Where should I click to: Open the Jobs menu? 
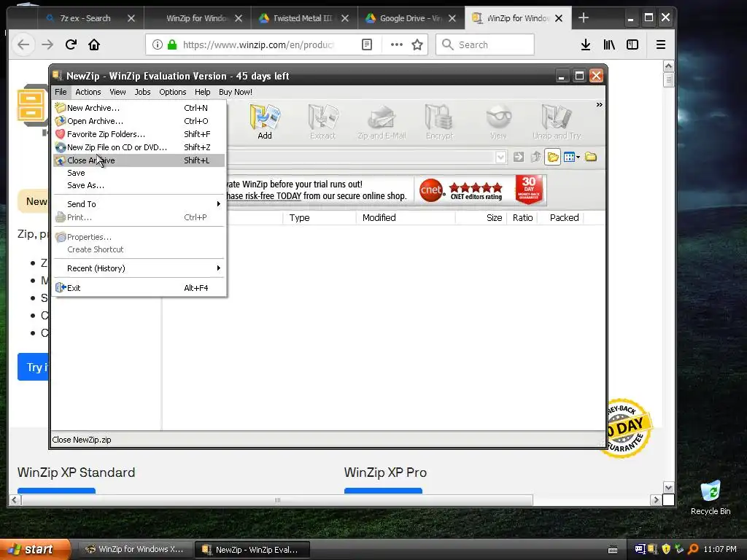(x=142, y=92)
